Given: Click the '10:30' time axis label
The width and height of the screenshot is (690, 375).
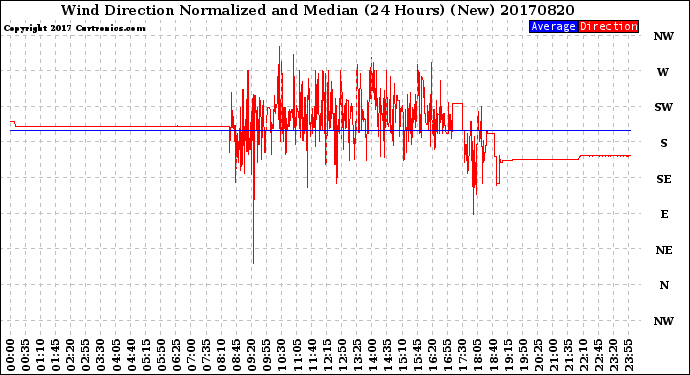Looking at the screenshot, I should pos(282,355).
